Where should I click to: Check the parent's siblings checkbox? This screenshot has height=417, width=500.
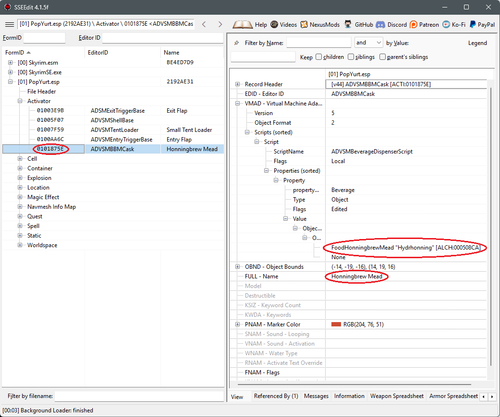pyautogui.click(x=382, y=57)
